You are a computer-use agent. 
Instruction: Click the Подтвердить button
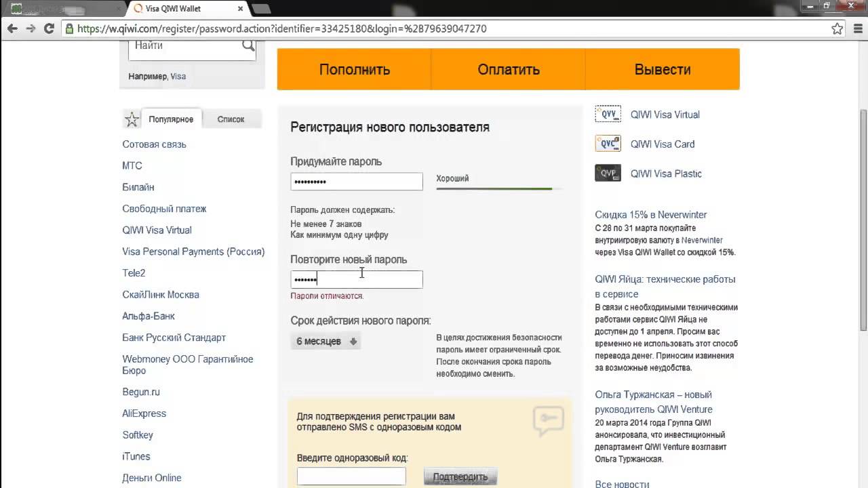point(460,476)
